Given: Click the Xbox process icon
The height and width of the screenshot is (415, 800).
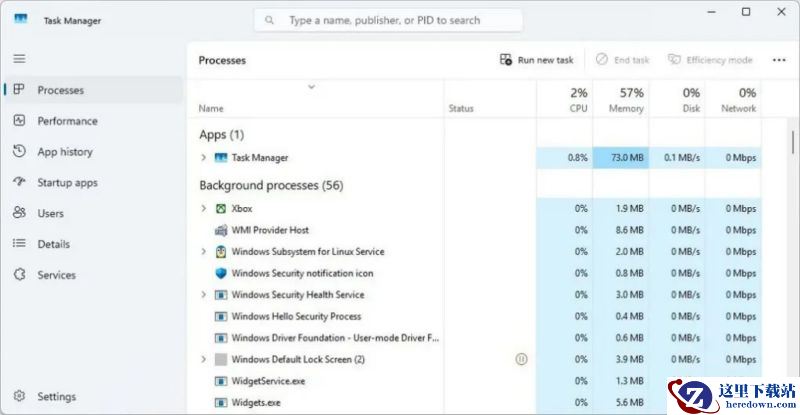Looking at the screenshot, I should click(220, 208).
